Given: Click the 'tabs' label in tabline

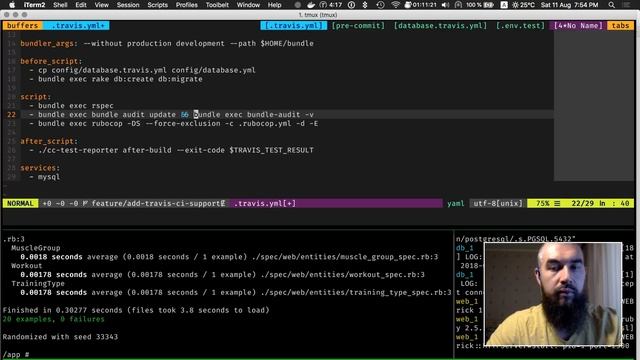Looking at the screenshot, I should (620, 25).
